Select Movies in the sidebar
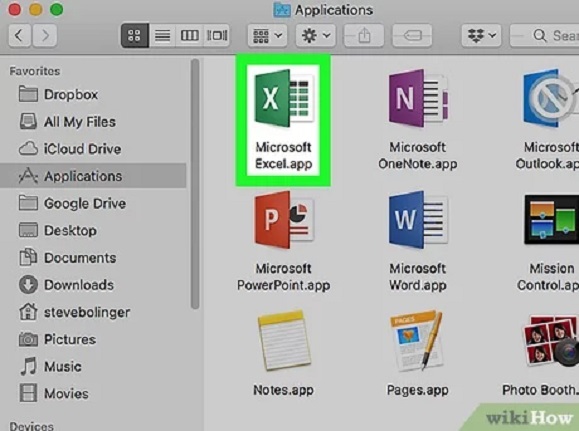 click(x=93, y=393)
